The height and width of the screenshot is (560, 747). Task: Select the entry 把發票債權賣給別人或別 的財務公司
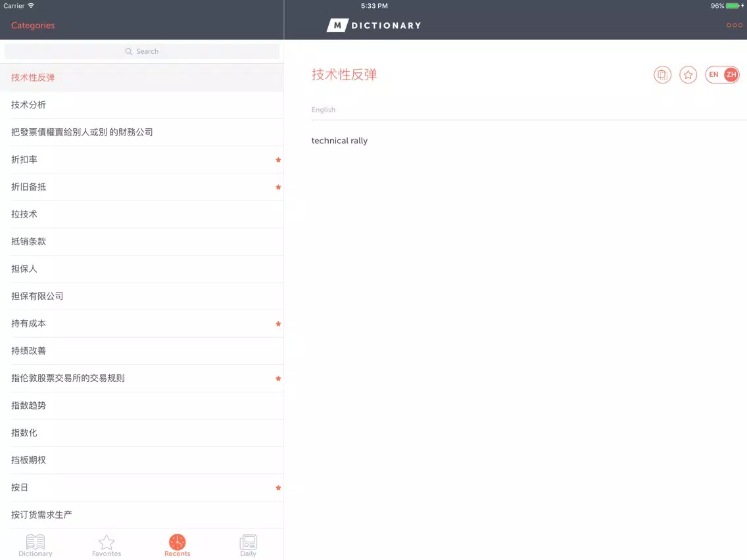pos(142,132)
